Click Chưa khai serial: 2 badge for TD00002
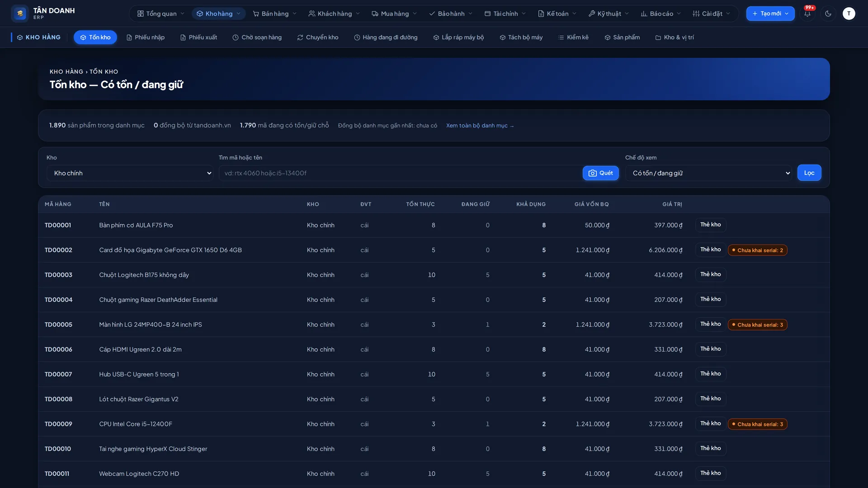 [758, 250]
